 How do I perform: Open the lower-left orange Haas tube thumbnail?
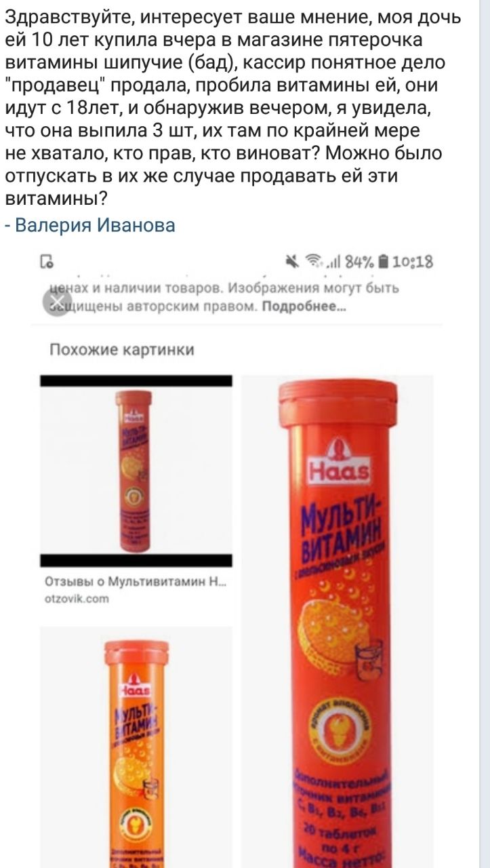(x=136, y=747)
